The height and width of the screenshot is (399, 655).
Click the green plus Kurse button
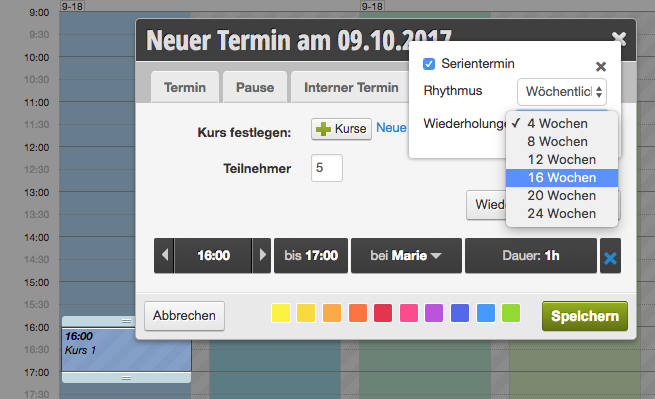pos(341,129)
